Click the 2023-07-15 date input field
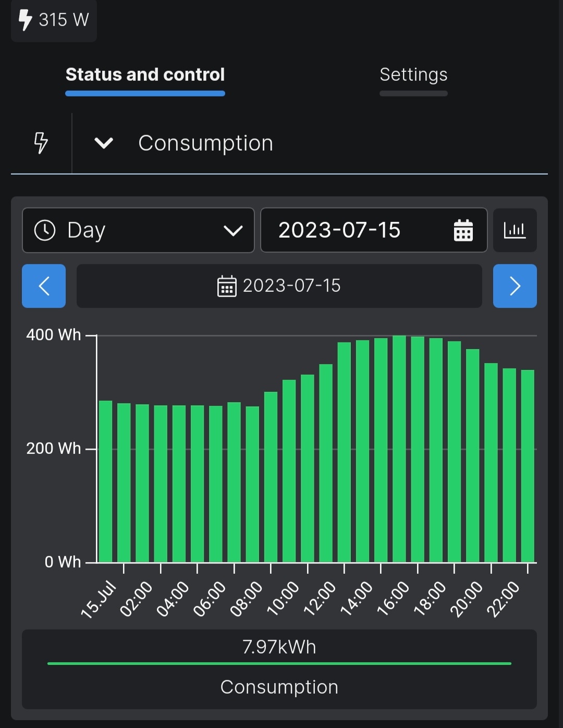The width and height of the screenshot is (563, 728). 340,230
